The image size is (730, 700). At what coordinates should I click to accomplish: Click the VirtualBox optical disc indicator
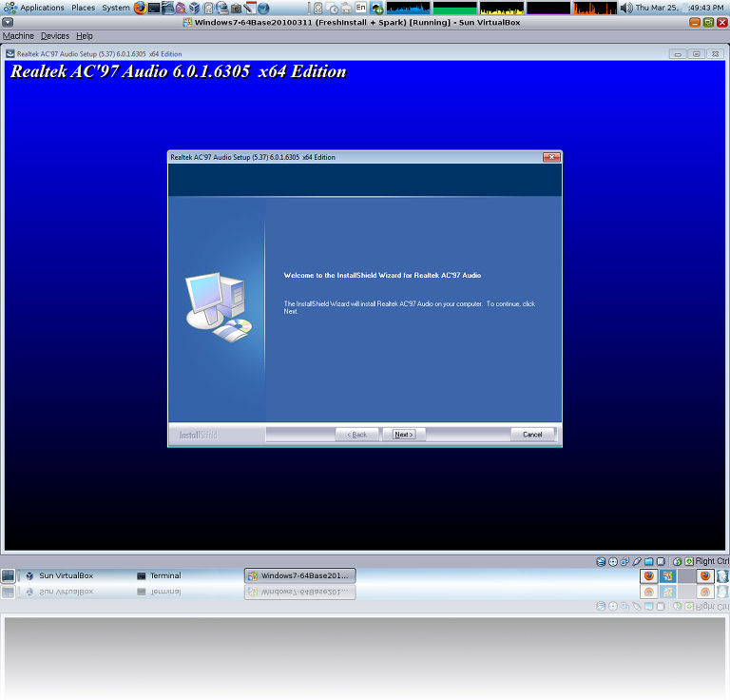(x=613, y=562)
